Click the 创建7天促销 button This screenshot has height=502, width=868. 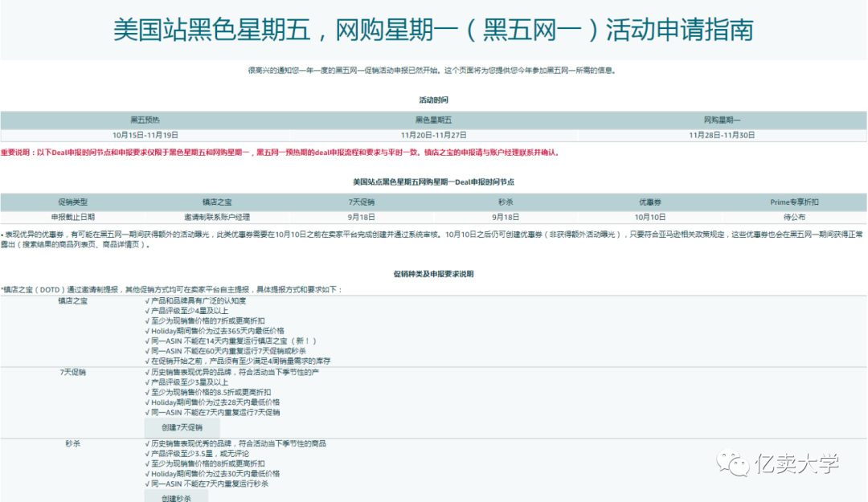pos(182,426)
